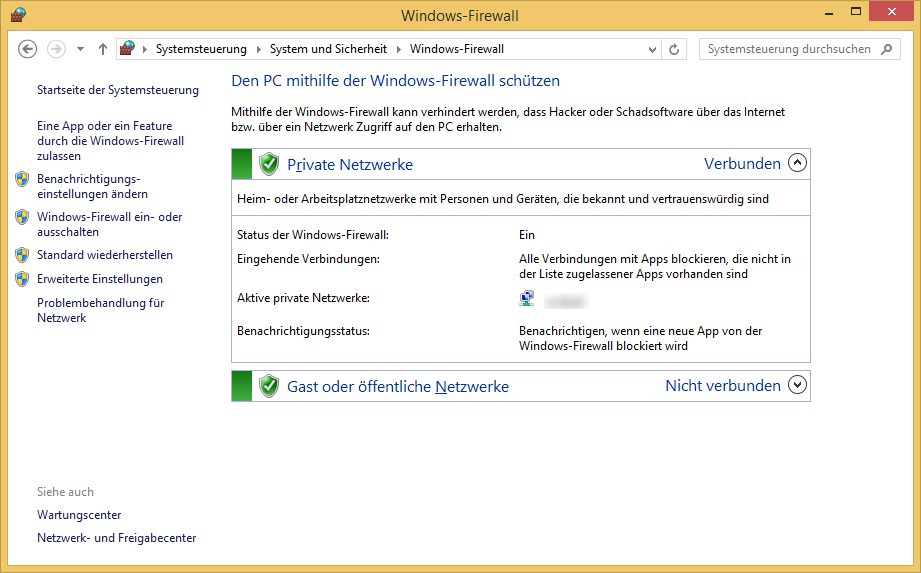Expand chevron before Systemsteuerung breadcrumb
The image size is (921, 573).
144,49
